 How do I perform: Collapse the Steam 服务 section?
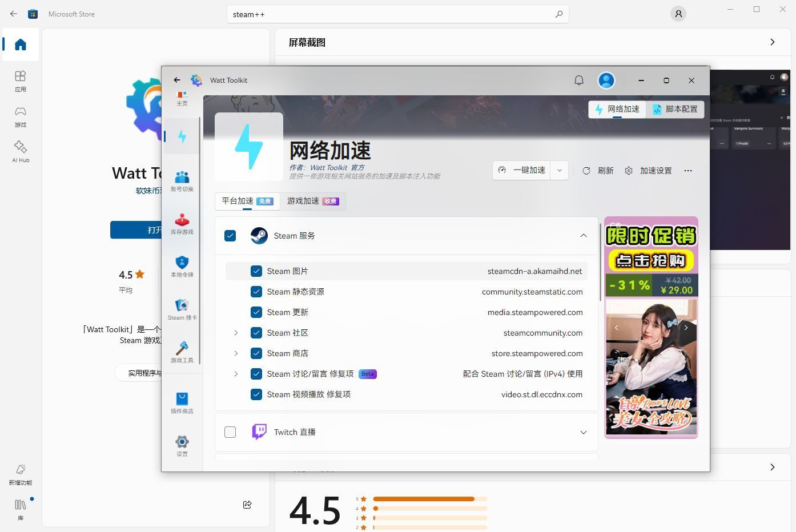pos(584,236)
